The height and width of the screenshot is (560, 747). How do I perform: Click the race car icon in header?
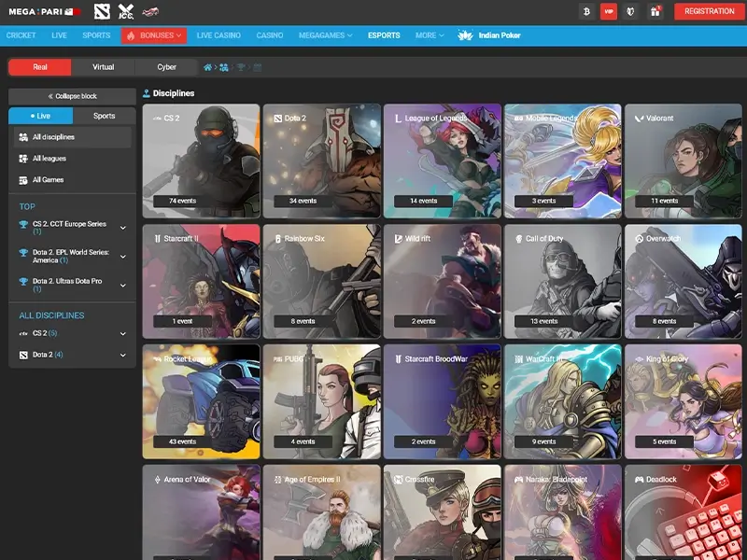(150, 11)
